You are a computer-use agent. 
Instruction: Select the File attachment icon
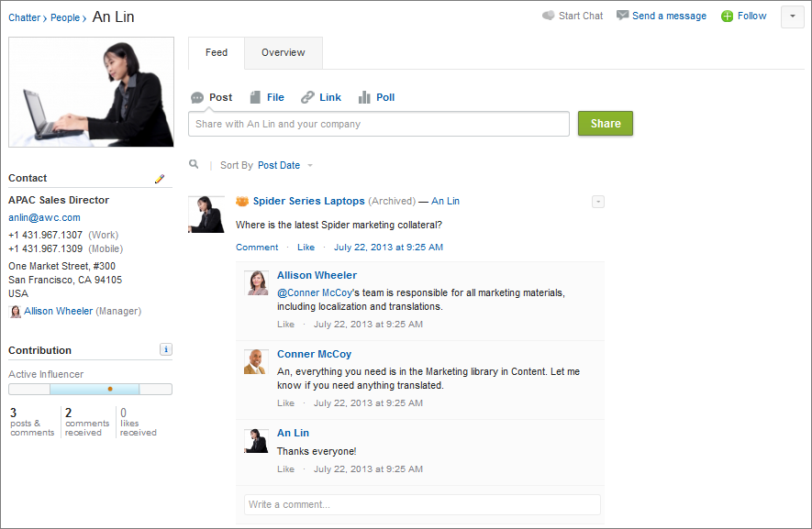point(255,97)
